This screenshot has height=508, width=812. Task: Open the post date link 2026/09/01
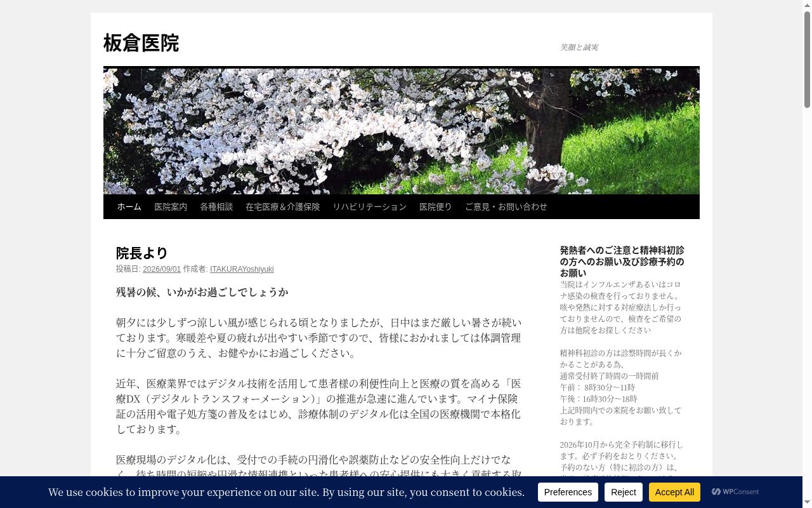point(162,269)
